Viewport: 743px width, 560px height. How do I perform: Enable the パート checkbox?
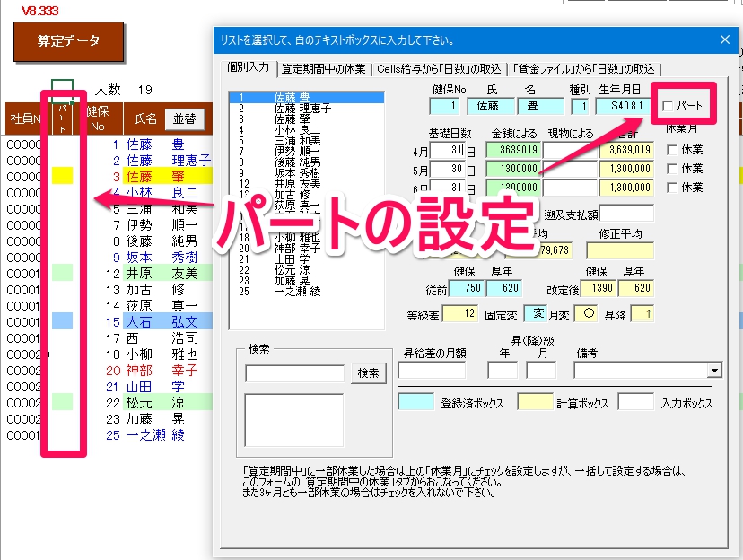669,107
